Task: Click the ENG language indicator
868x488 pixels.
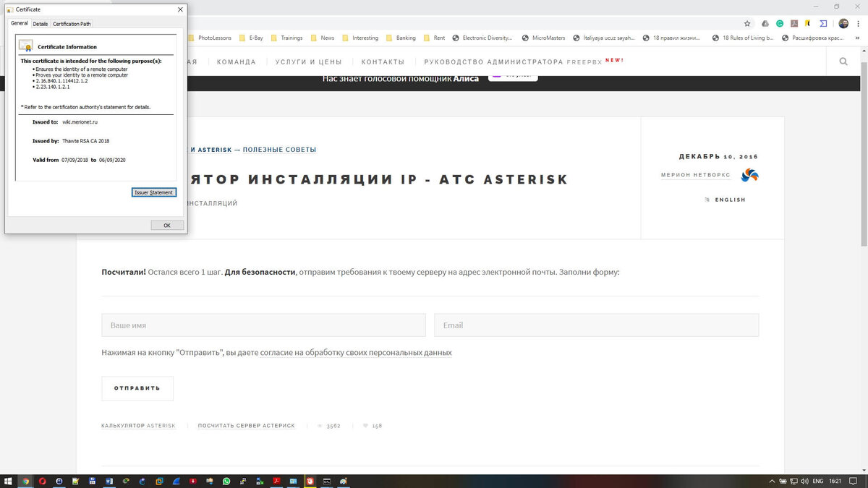Action: [x=818, y=481]
